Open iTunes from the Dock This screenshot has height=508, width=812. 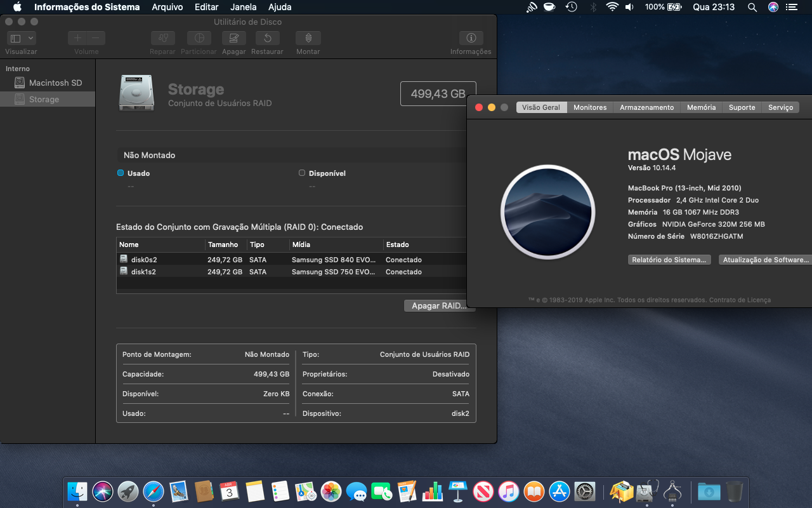[x=509, y=491]
